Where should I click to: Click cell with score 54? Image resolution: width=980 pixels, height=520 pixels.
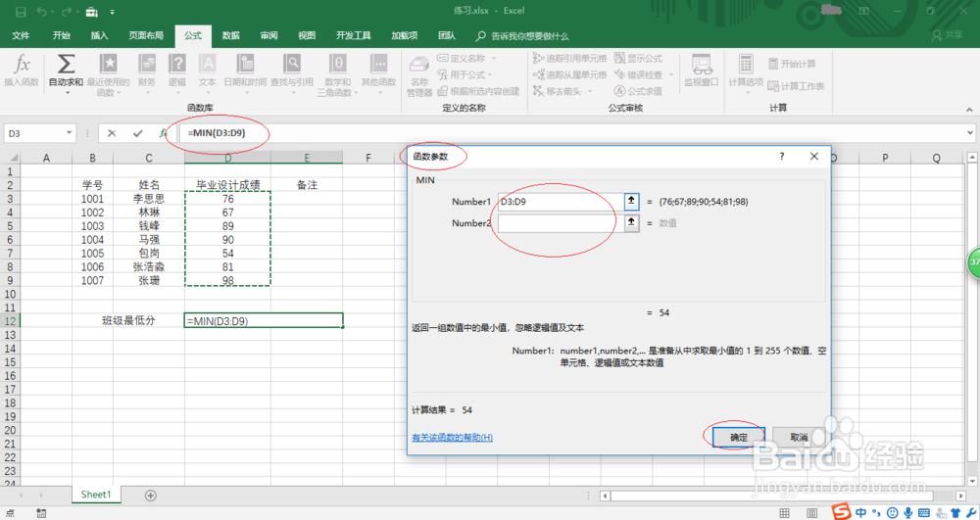pos(227,253)
